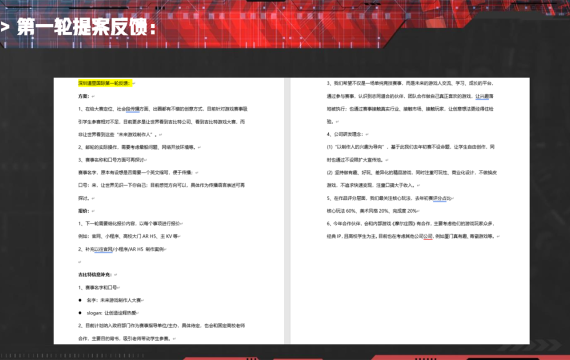
Task: Click the slide title 第一轮提案反馈
Action: pos(86,27)
